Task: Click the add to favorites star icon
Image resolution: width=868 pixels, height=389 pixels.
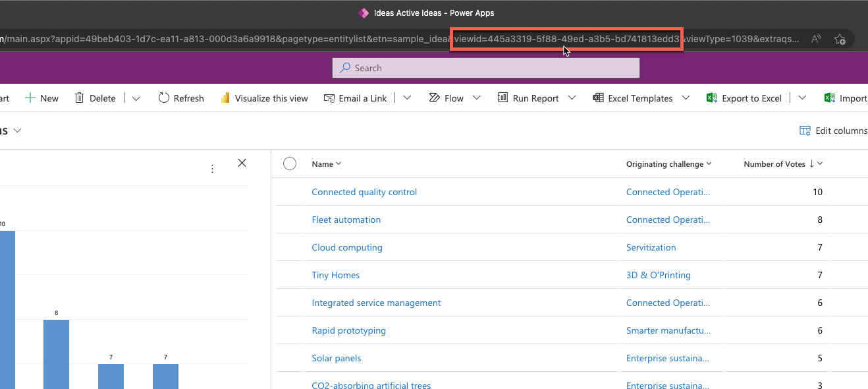Action: pos(840,39)
